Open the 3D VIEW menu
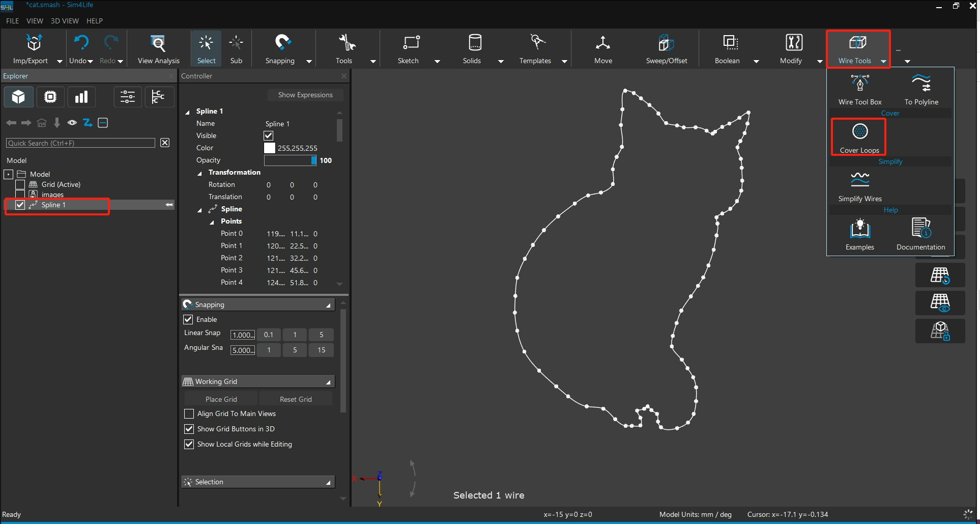 point(65,21)
